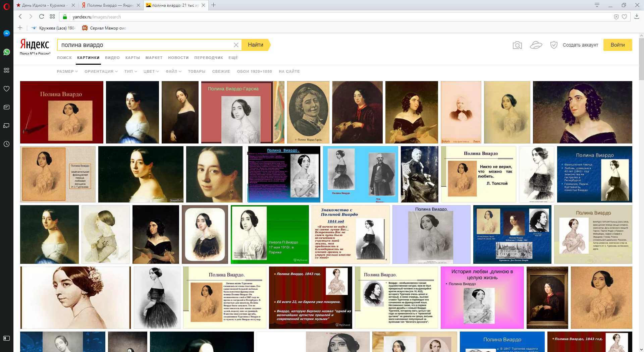Switch to ПОИСК tab

tap(64, 58)
